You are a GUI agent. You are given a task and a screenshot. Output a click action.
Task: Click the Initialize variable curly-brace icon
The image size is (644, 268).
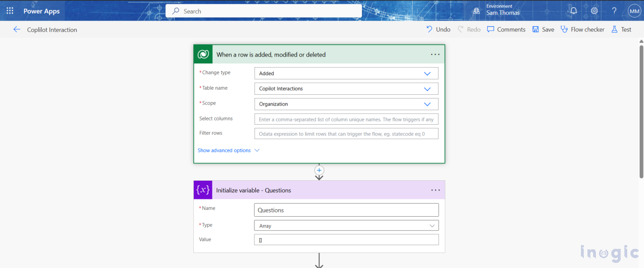[x=203, y=190]
